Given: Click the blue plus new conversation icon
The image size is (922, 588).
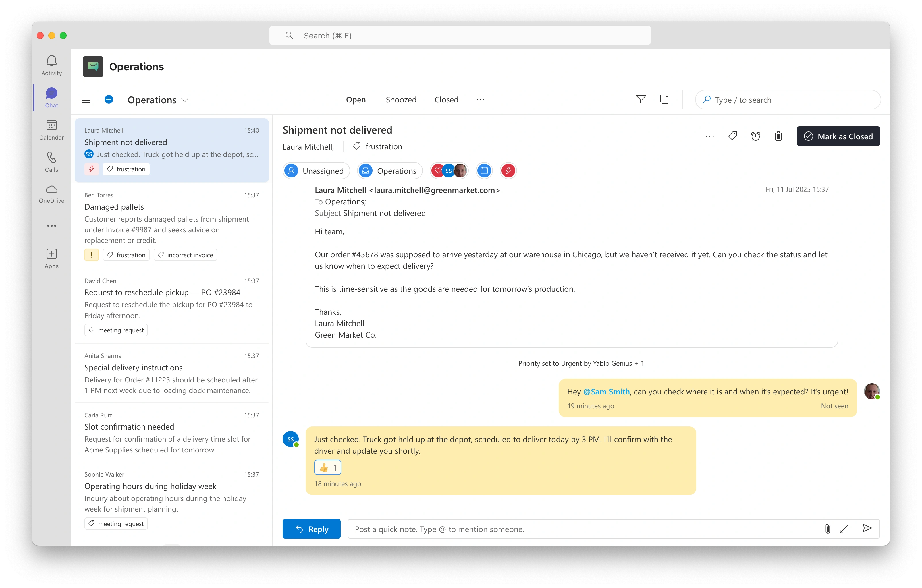Looking at the screenshot, I should pos(109,100).
